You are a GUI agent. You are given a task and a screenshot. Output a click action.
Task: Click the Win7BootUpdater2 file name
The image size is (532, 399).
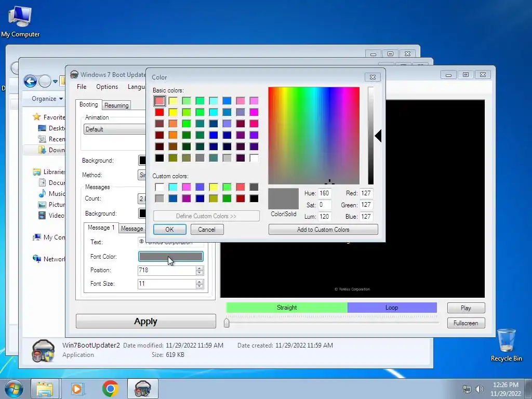point(91,345)
